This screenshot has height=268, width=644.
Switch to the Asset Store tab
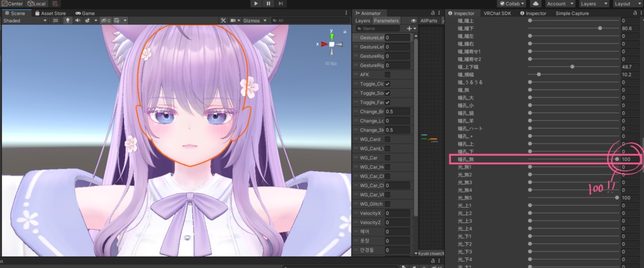(50, 13)
